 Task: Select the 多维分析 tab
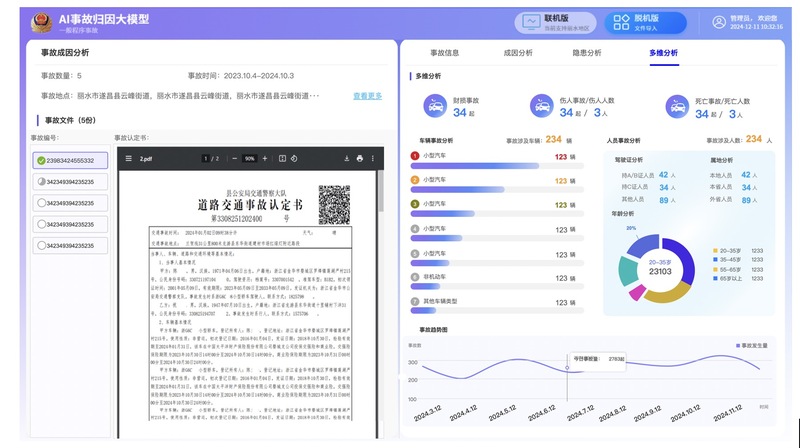[664, 53]
